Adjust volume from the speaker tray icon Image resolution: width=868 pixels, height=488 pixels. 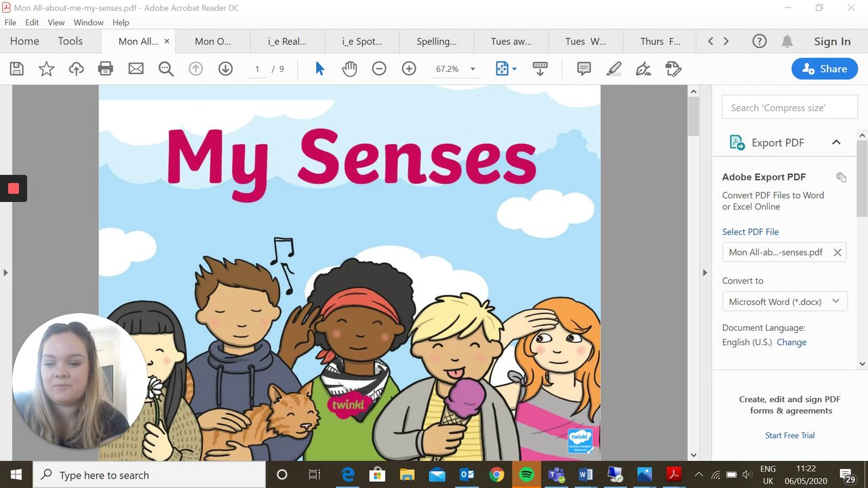tap(747, 474)
